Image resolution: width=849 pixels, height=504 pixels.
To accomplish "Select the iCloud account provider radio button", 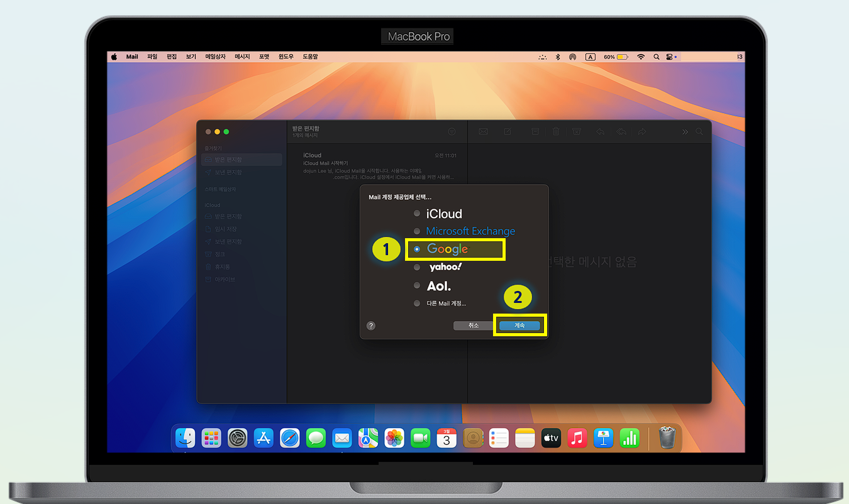I will pyautogui.click(x=416, y=214).
